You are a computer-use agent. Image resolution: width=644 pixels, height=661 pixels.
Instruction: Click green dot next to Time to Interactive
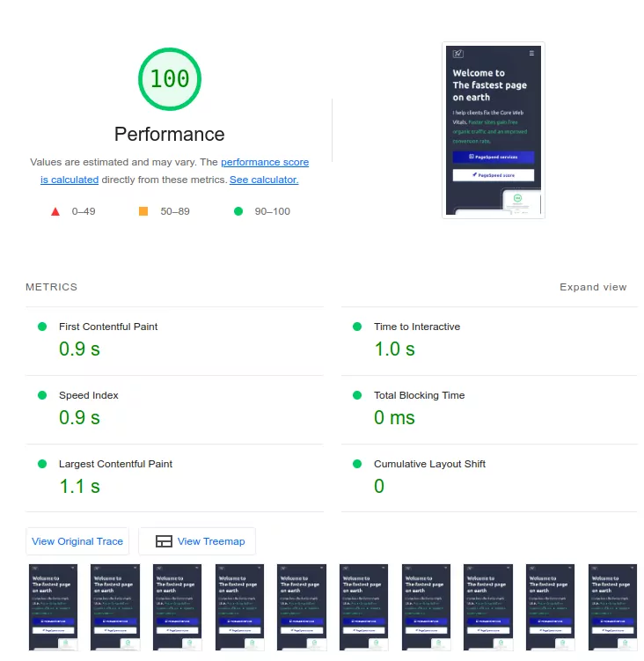(x=356, y=327)
